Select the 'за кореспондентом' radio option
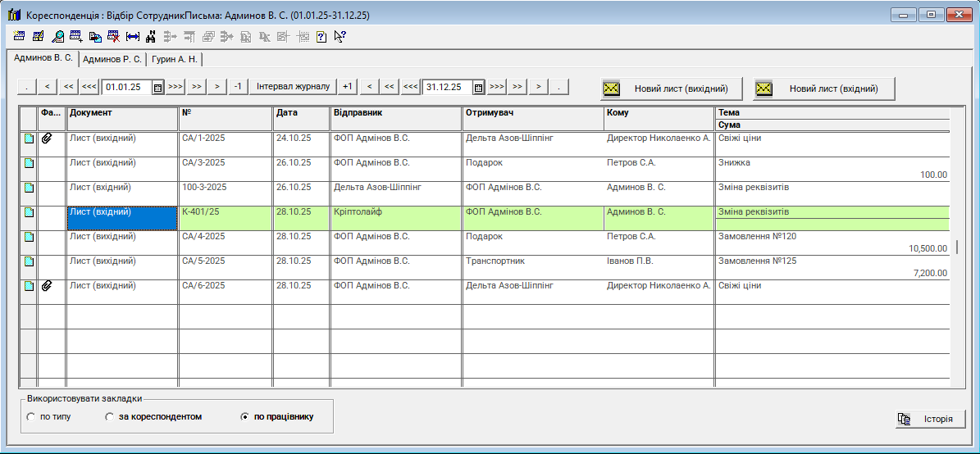 click(x=109, y=417)
